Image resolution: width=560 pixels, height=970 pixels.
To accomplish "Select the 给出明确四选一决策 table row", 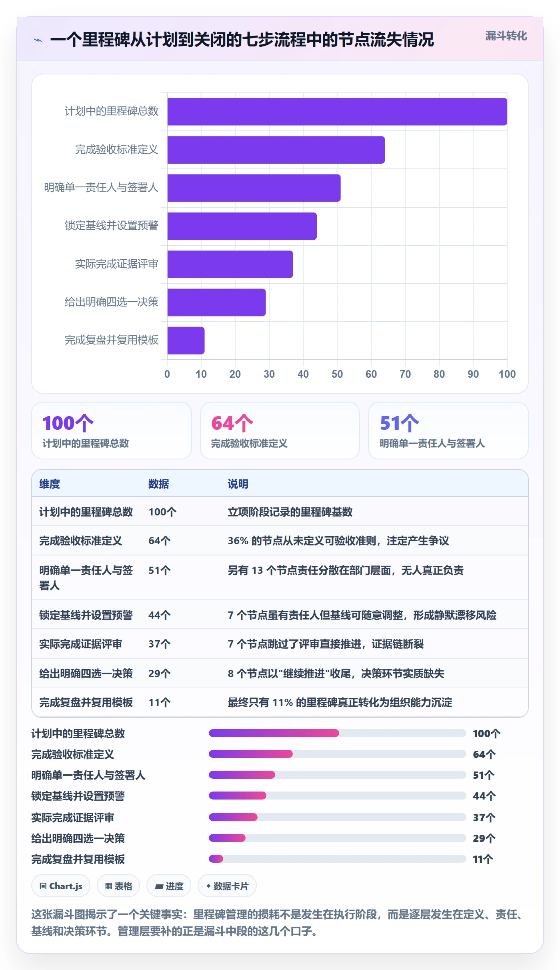I will coord(280,673).
